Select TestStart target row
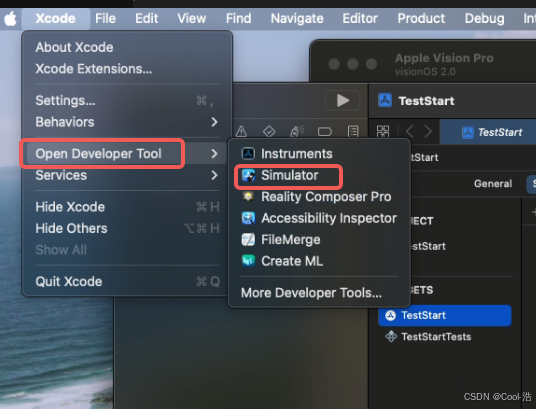This screenshot has width=536, height=409. [x=445, y=315]
